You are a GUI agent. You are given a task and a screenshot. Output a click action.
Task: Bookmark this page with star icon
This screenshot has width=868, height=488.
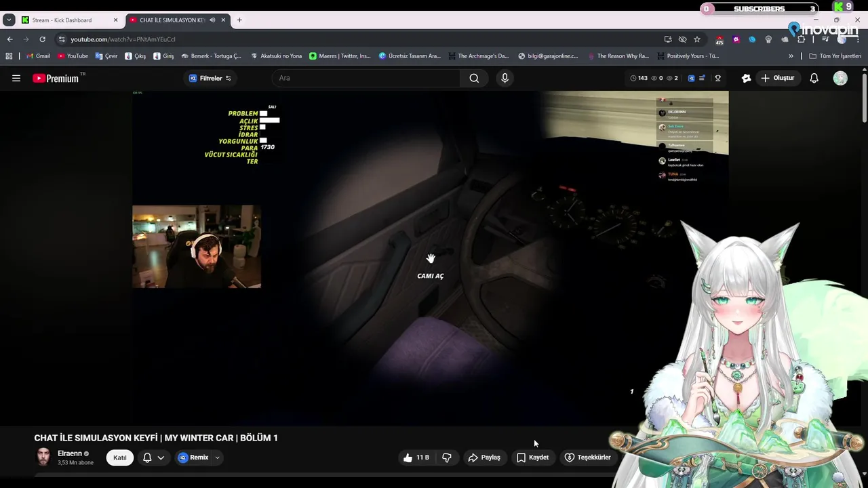[696, 39]
